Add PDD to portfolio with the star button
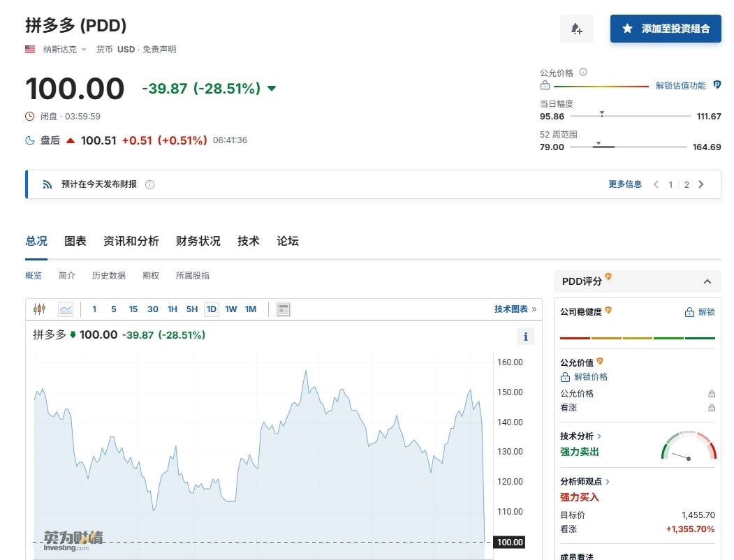Image resolution: width=734 pixels, height=560 pixels. click(x=665, y=29)
